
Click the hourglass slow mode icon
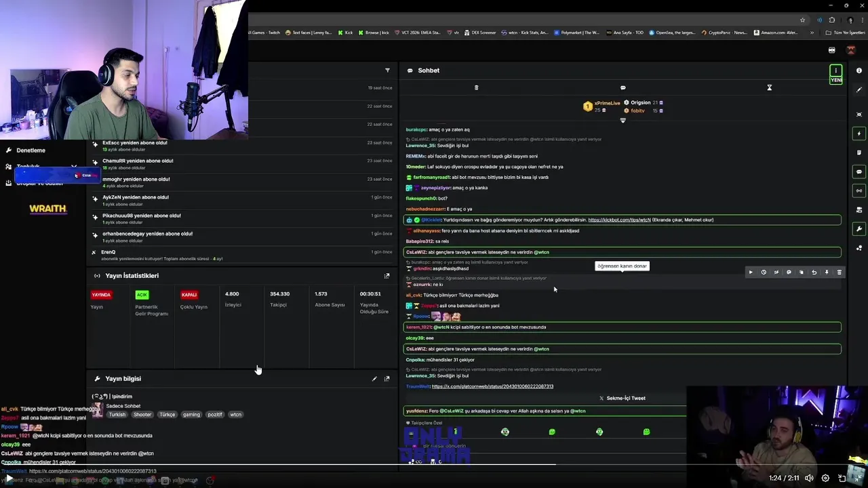[769, 87]
